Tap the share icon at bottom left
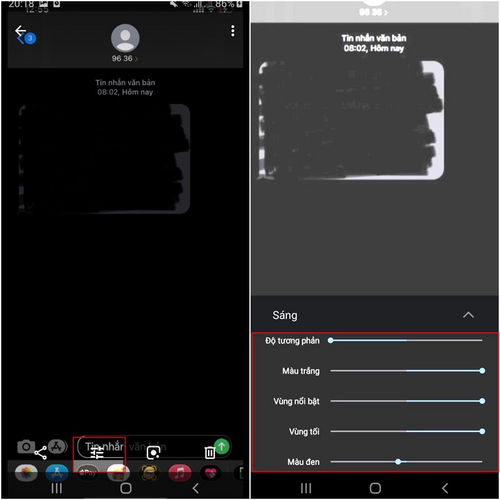The height and width of the screenshot is (500, 500). 40,453
